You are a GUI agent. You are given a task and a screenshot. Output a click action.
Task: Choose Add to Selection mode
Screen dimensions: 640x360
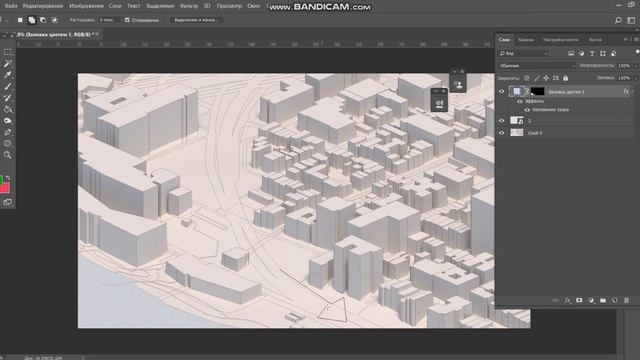(31, 20)
